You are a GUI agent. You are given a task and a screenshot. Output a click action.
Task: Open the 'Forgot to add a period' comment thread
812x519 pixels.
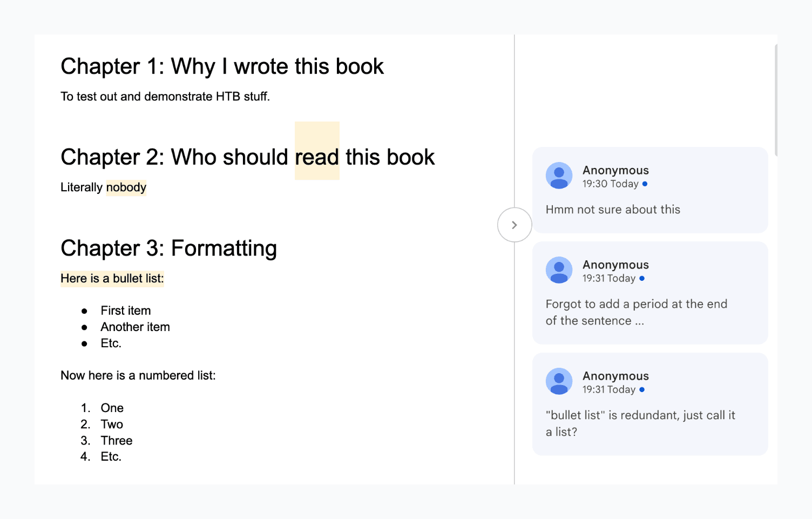(x=649, y=293)
